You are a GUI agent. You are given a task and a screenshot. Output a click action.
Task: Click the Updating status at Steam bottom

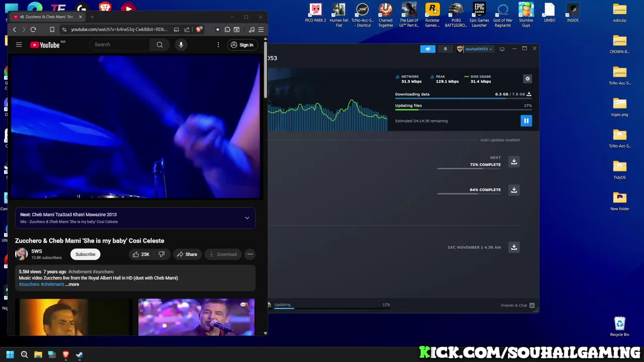(282, 305)
